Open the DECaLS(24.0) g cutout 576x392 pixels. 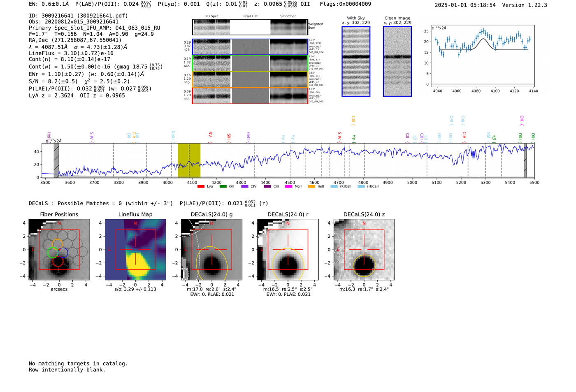pyautogui.click(x=211, y=249)
